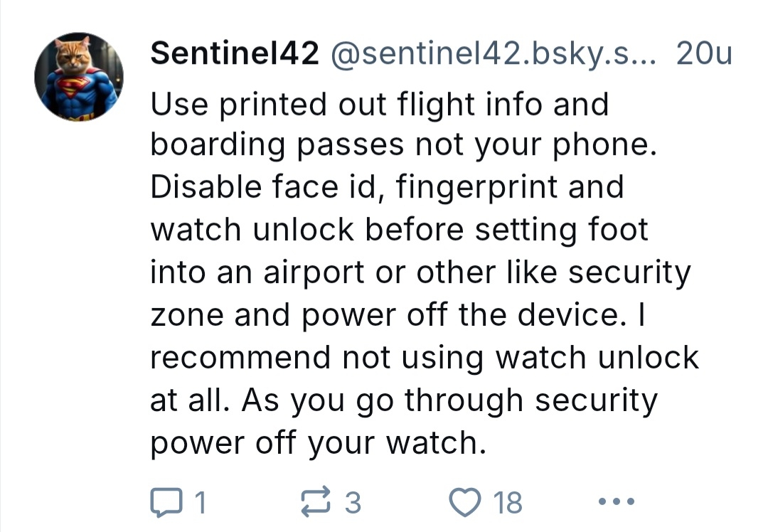The height and width of the screenshot is (532, 768).
Task: Click the 20u post timestamp
Action: point(704,55)
